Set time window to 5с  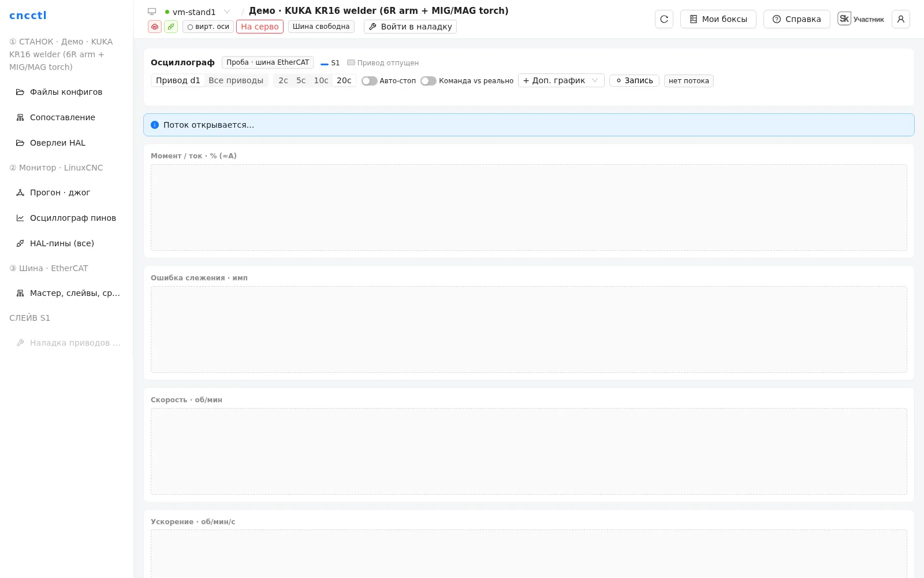click(301, 80)
